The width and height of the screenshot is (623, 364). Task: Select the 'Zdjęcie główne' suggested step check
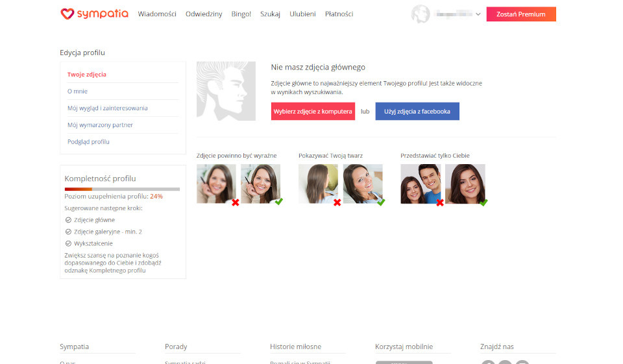(69, 220)
